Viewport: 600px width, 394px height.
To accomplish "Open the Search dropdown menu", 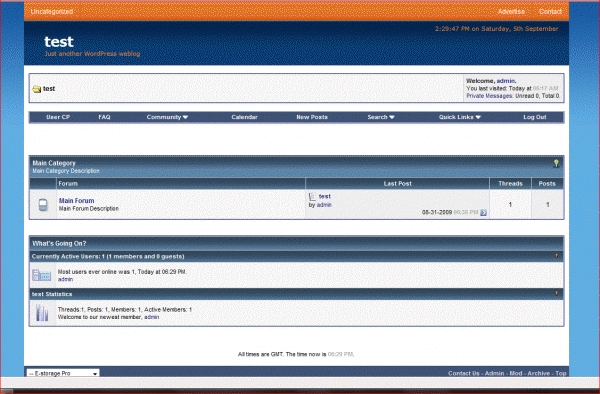I will 381,117.
